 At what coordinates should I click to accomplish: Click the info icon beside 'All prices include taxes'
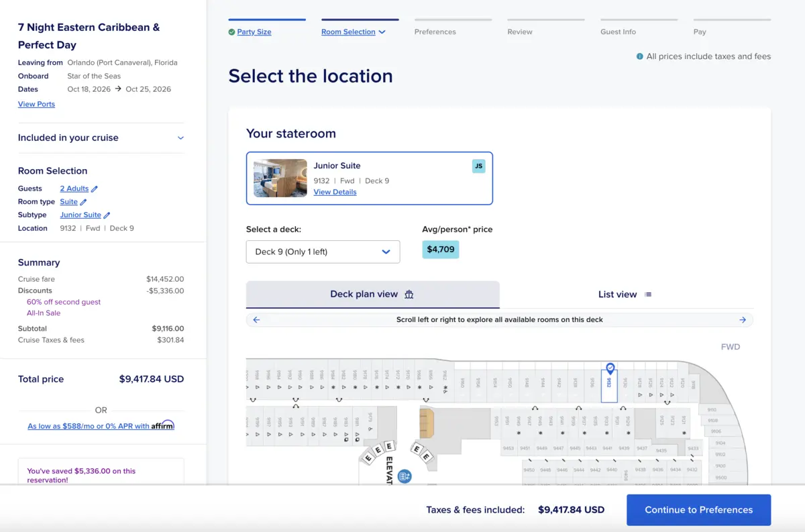(x=640, y=57)
